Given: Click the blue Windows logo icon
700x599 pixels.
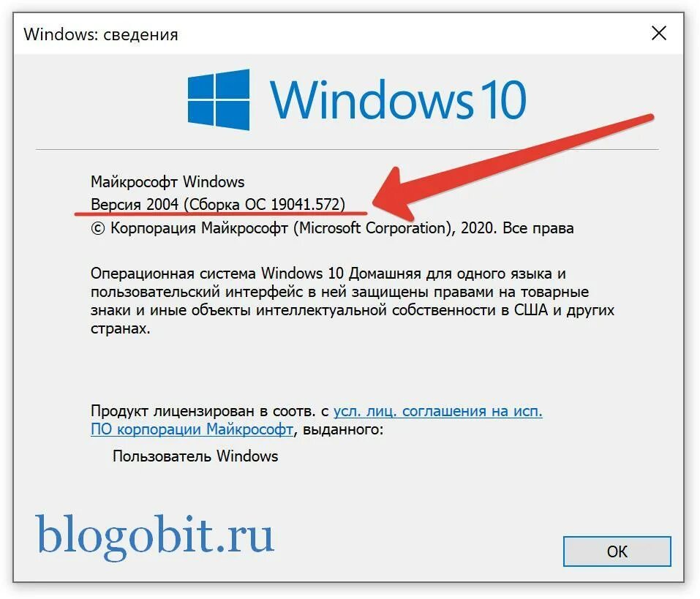Looking at the screenshot, I should (x=219, y=99).
